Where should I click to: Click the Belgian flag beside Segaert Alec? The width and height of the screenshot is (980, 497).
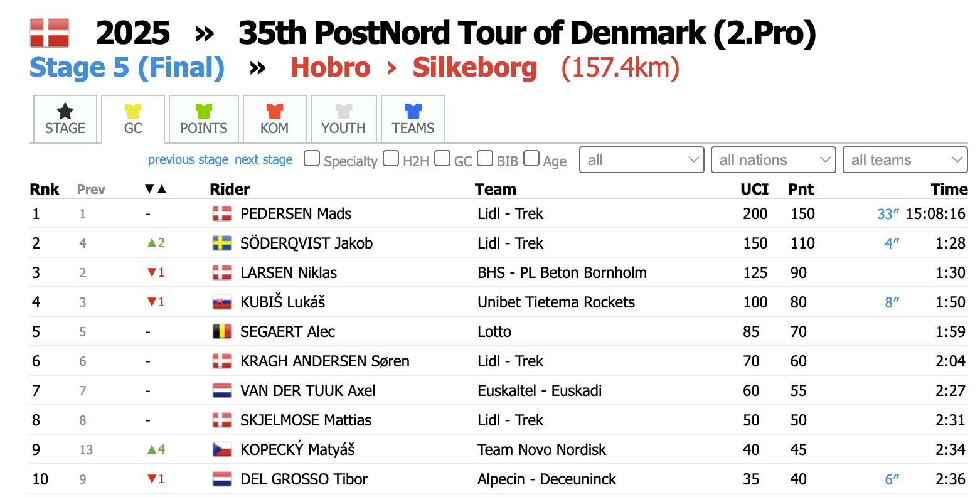click(x=222, y=332)
